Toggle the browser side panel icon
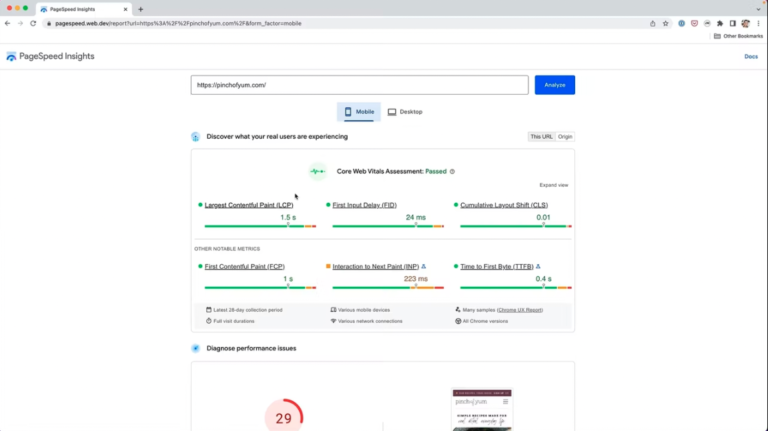768x431 pixels. tap(733, 24)
